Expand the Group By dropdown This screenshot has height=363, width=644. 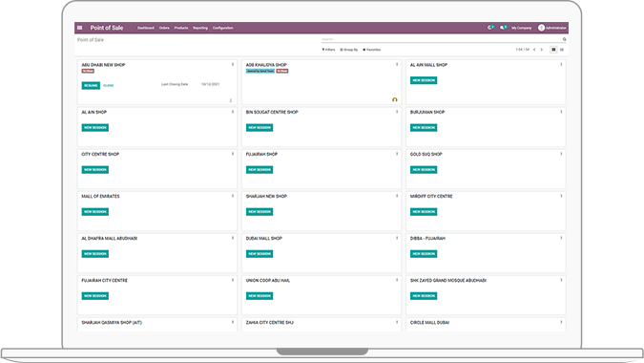(x=348, y=50)
